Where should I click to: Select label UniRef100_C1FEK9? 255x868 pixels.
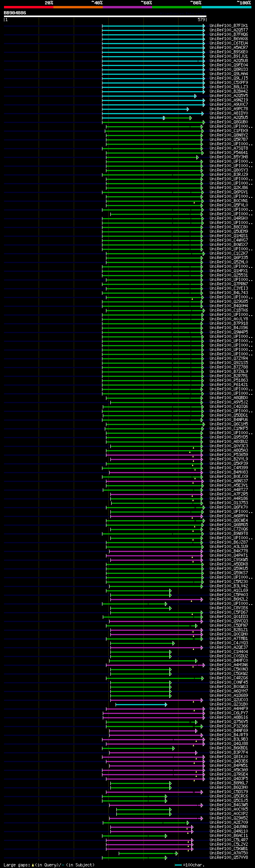pos(229,131)
